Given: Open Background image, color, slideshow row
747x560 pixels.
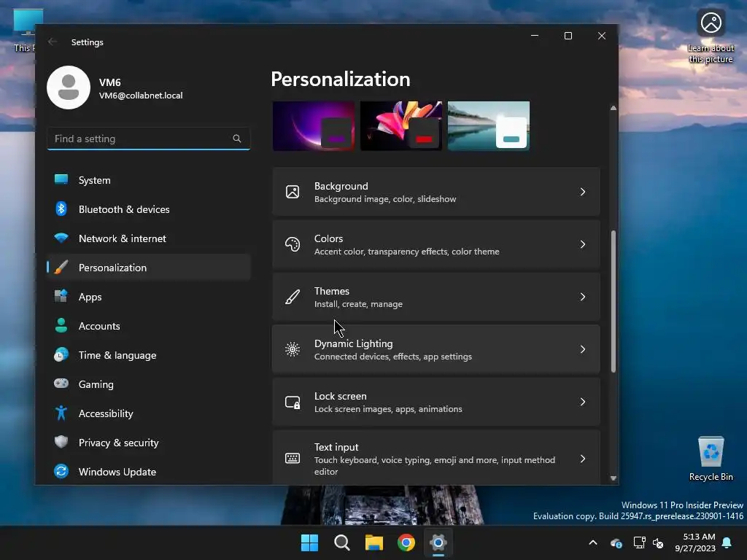Looking at the screenshot, I should point(436,192).
